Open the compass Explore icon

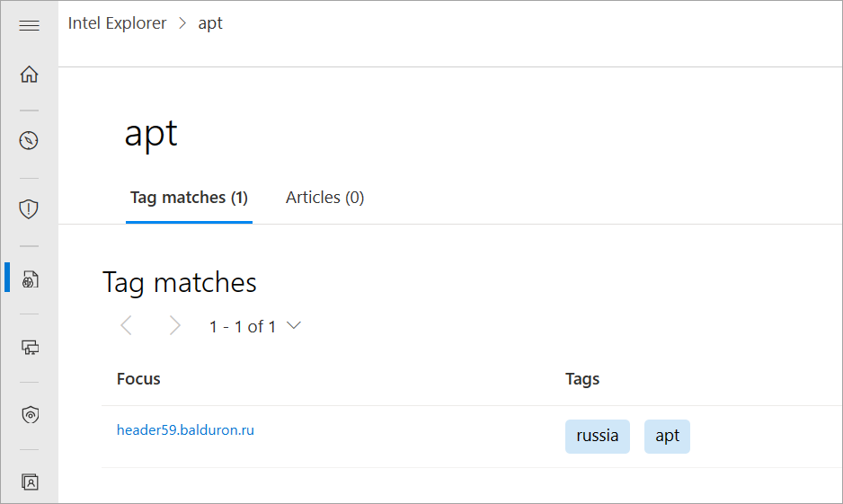pos(29,140)
